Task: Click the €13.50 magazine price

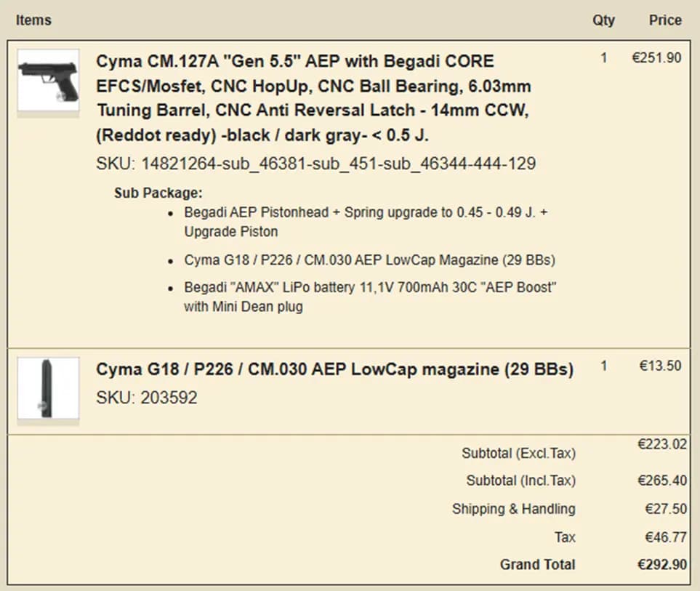Action: [x=660, y=366]
